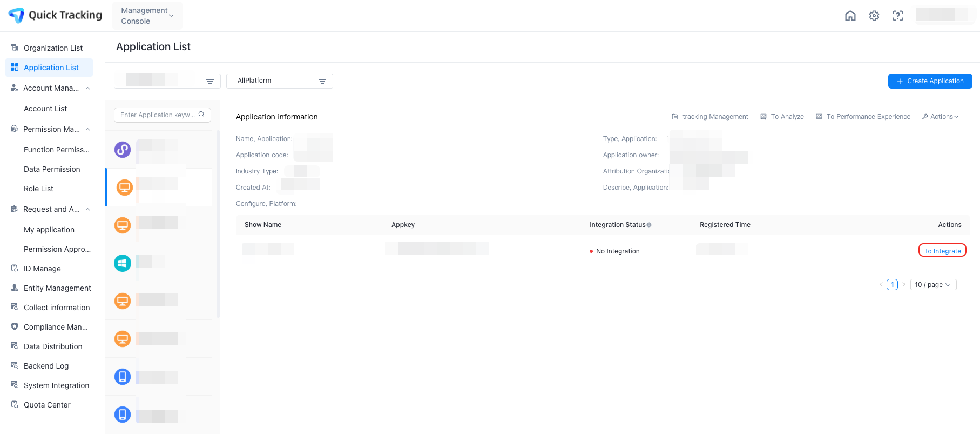Viewport: 980px width, 434px height.
Task: Open the 10 / page size dropdown
Action: pos(933,285)
